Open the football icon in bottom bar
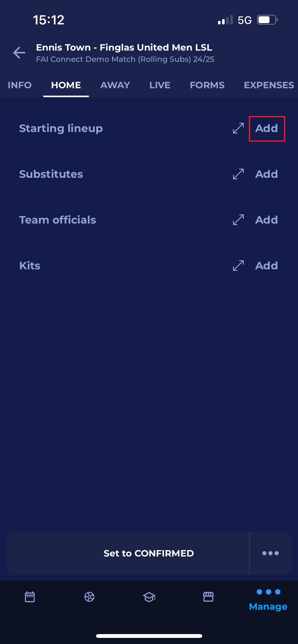 pos(89,597)
